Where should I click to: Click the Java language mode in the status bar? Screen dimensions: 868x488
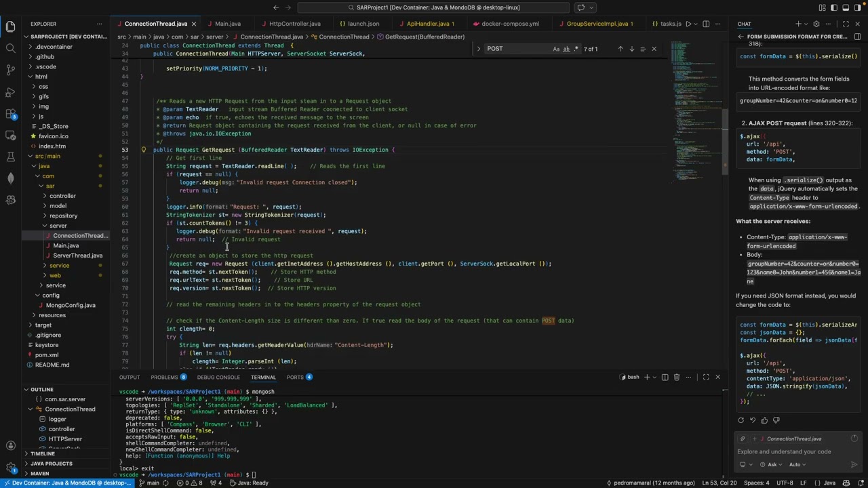pyautogui.click(x=829, y=483)
